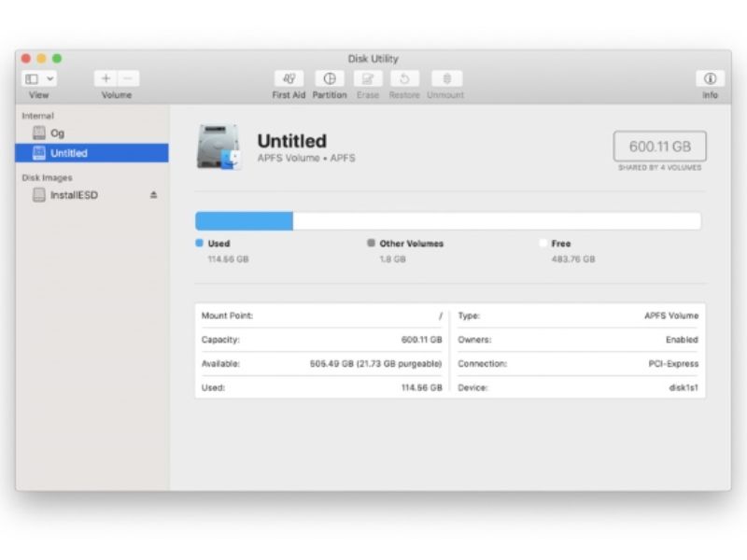Select the Untitled volume in sidebar
The width and height of the screenshot is (747, 560).
pyautogui.click(x=92, y=153)
